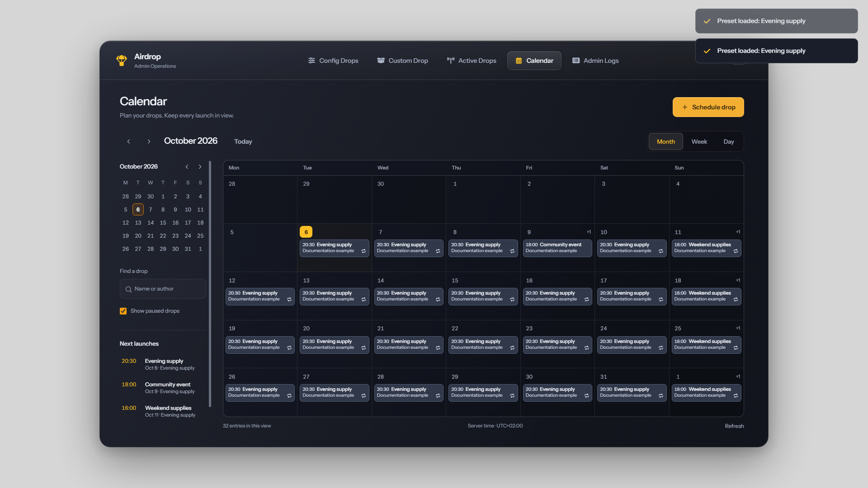Click the Schedule drop button
This screenshot has height=488, width=868.
(x=708, y=107)
